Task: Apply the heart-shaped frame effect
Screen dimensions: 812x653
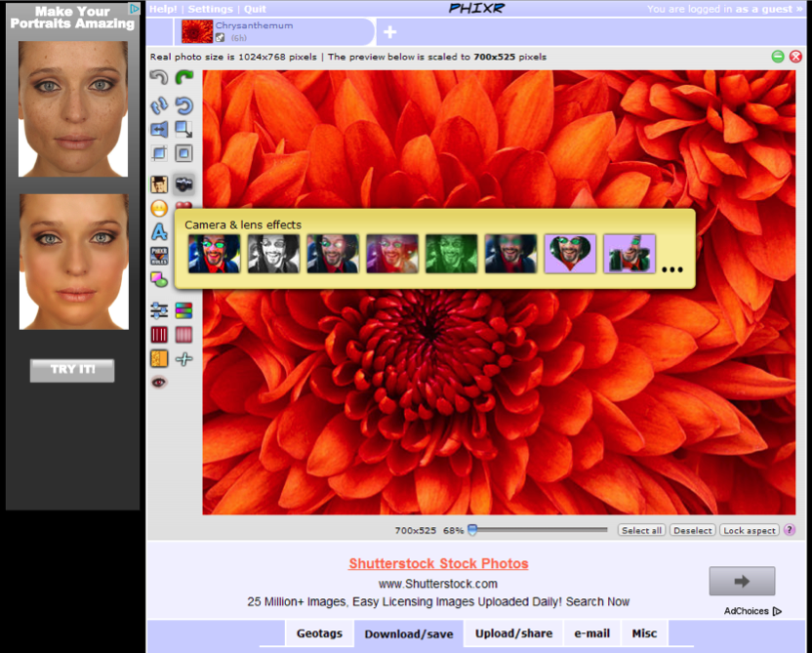Action: (570, 254)
